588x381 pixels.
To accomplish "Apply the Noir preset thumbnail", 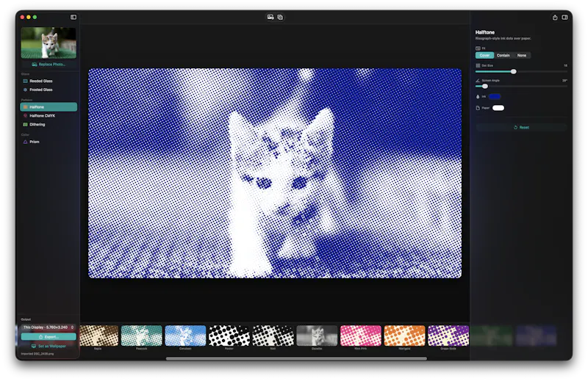I will (273, 335).
